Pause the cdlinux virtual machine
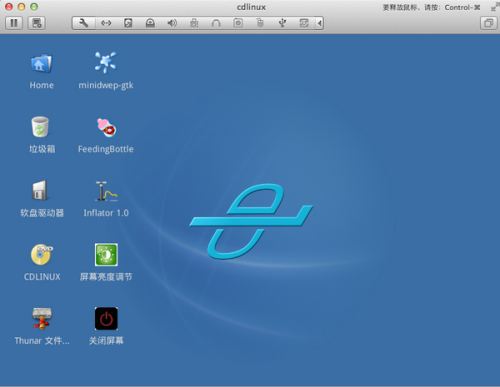Screen dimensions: 500x387 coord(14,23)
